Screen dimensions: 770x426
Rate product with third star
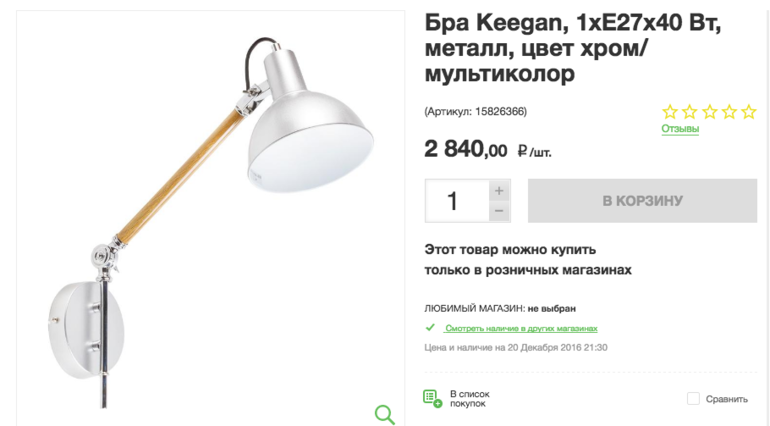709,112
